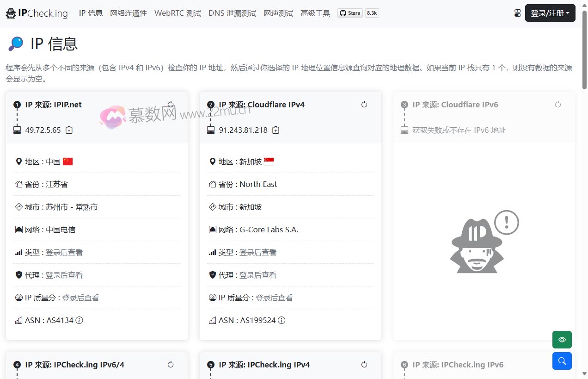This screenshot has width=588, height=379.
Task: Refresh the Cloudflare IPv4 source card
Action: coord(364,105)
